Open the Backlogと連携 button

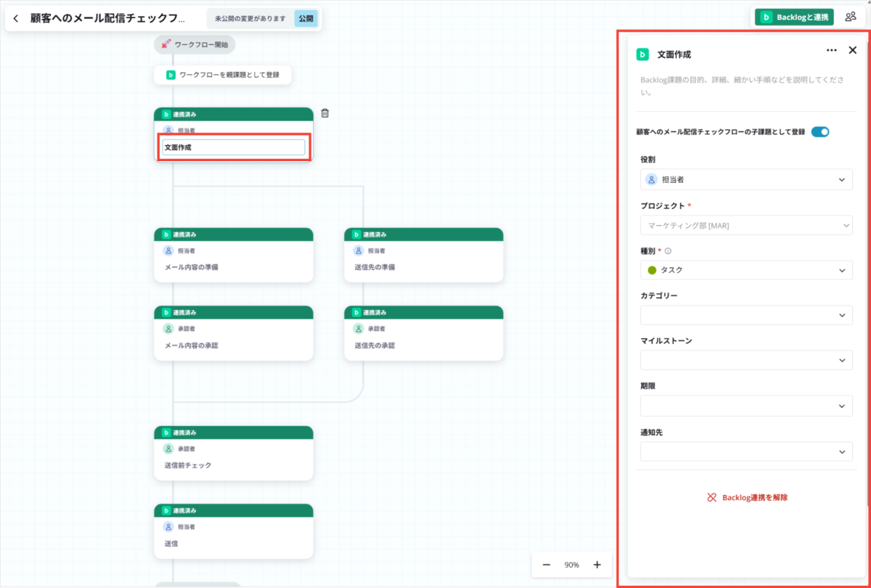coord(794,17)
